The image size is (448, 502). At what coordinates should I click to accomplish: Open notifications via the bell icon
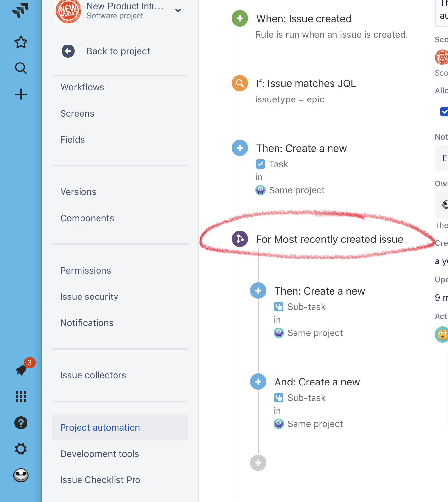pos(21,371)
